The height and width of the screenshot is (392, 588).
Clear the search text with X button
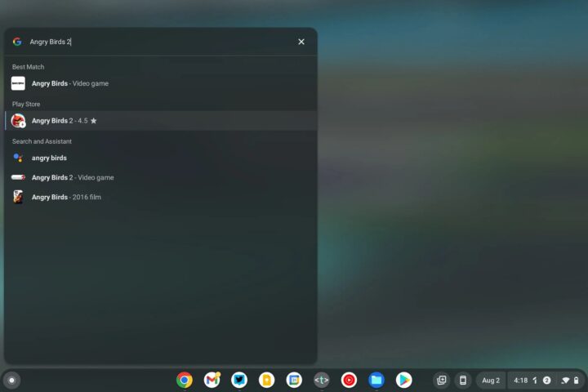coord(301,42)
